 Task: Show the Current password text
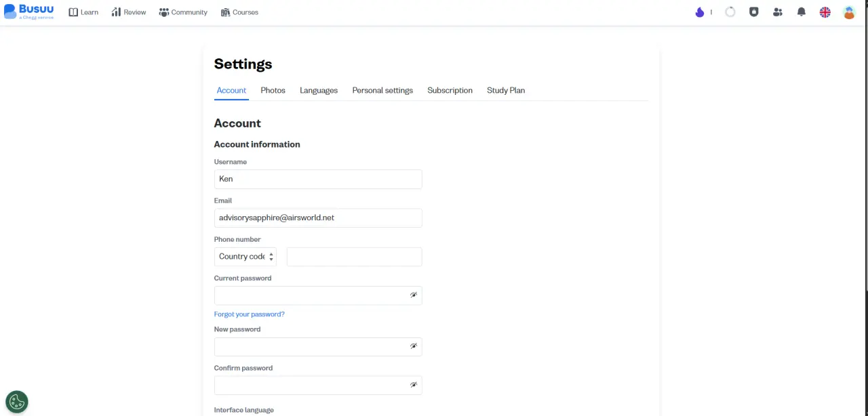(413, 295)
